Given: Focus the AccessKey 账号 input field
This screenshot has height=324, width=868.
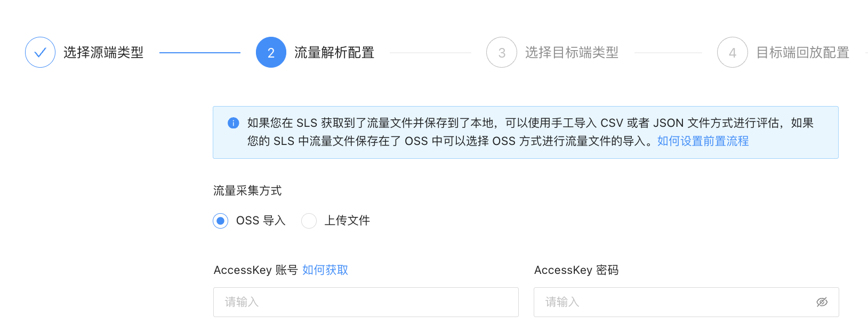Looking at the screenshot, I should [366, 302].
